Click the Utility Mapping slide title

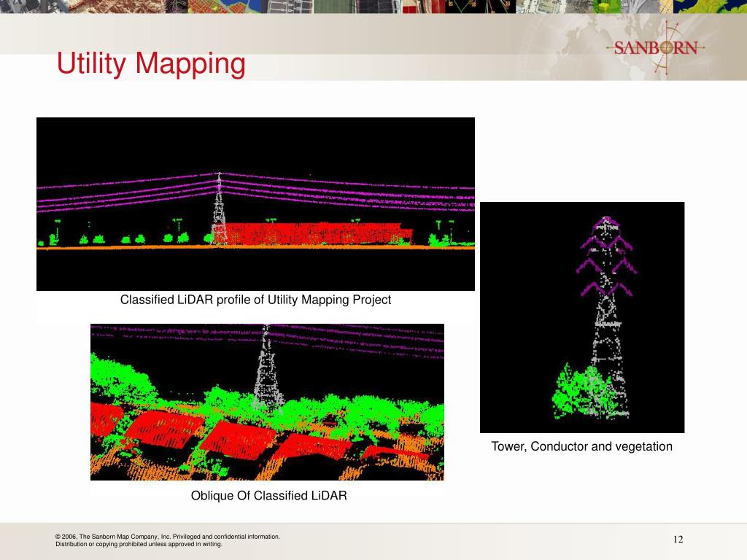pos(151,64)
